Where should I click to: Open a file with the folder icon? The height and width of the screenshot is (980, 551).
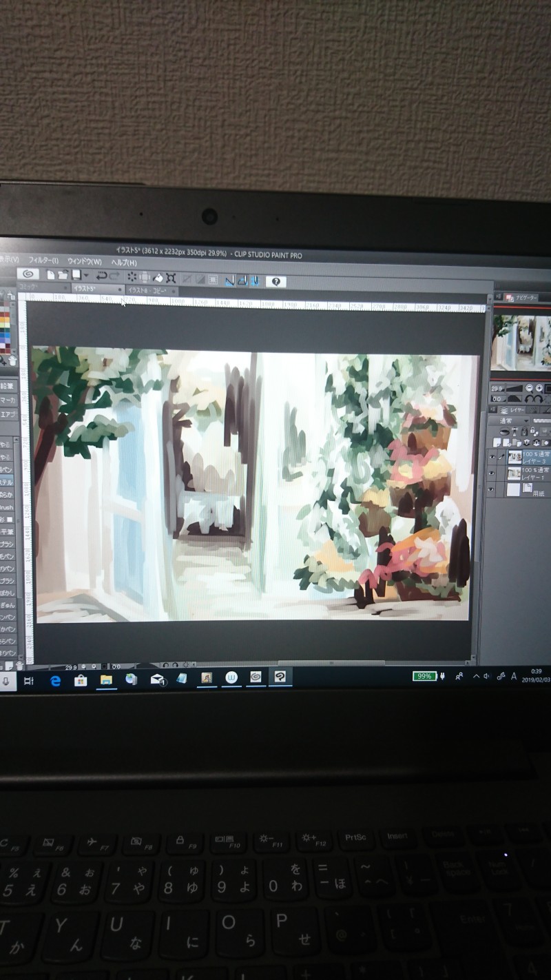pos(63,274)
